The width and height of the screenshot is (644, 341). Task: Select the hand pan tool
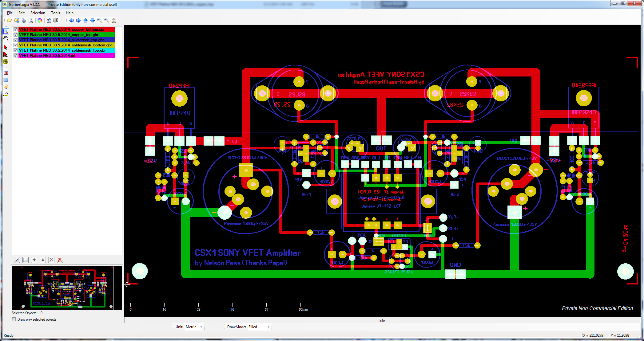6,39
